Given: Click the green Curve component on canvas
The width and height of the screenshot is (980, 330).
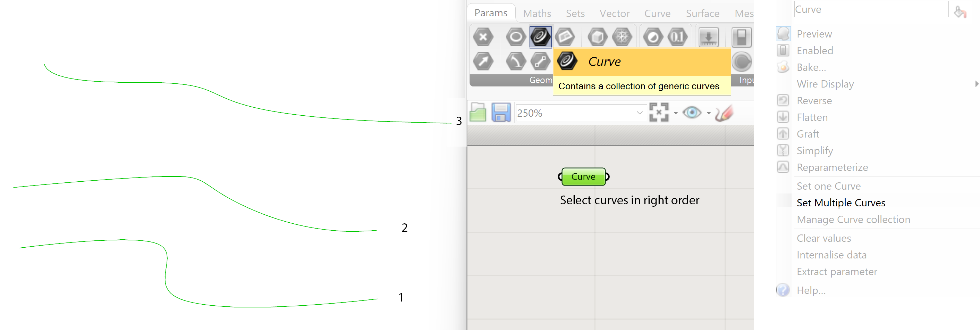Looking at the screenshot, I should point(583,176).
